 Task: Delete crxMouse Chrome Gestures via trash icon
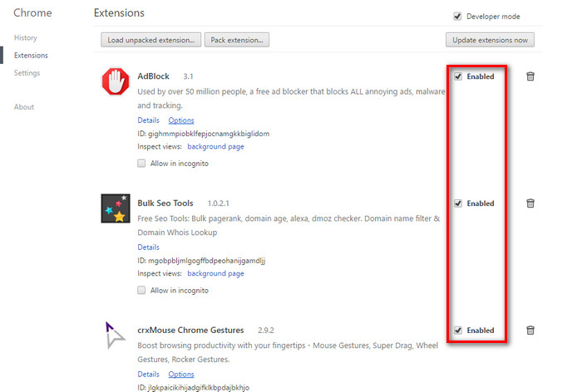coord(530,330)
